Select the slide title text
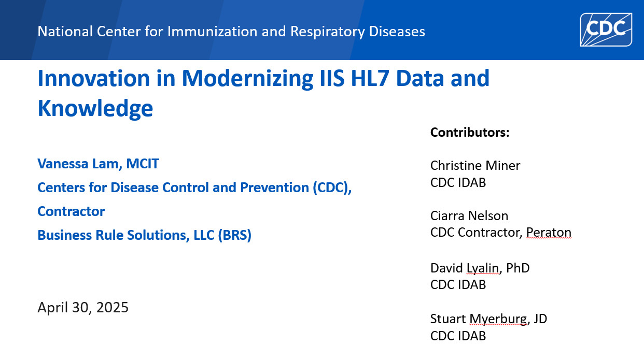Screen dimensions: 644x360 (263, 78)
